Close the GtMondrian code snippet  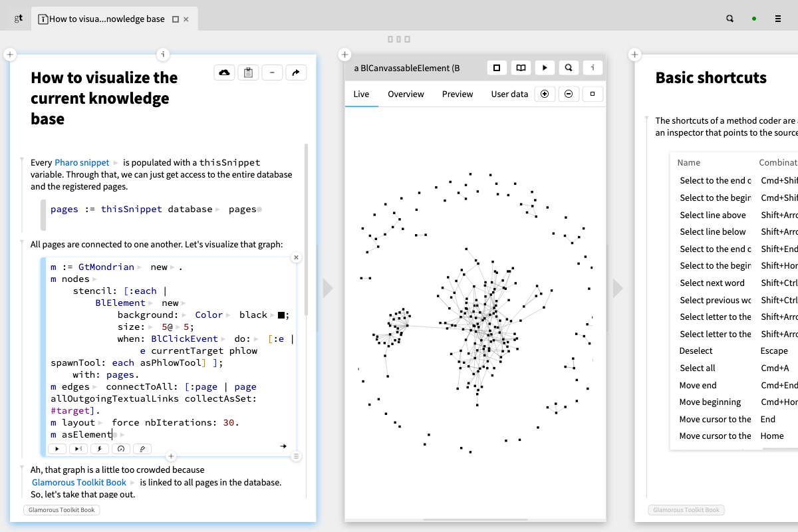tap(297, 257)
